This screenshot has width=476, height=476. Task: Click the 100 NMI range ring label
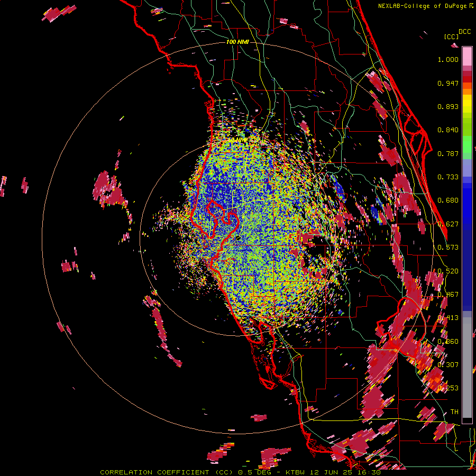point(237,42)
